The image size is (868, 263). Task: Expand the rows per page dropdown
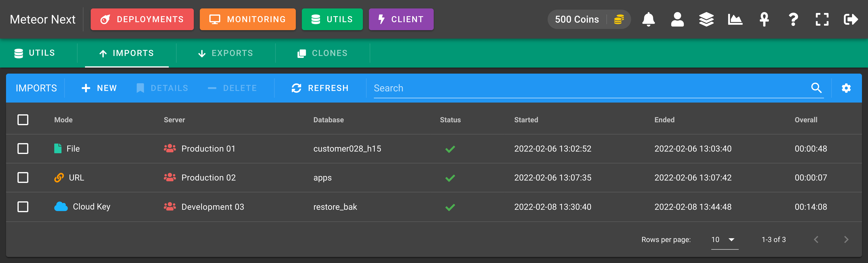point(724,240)
